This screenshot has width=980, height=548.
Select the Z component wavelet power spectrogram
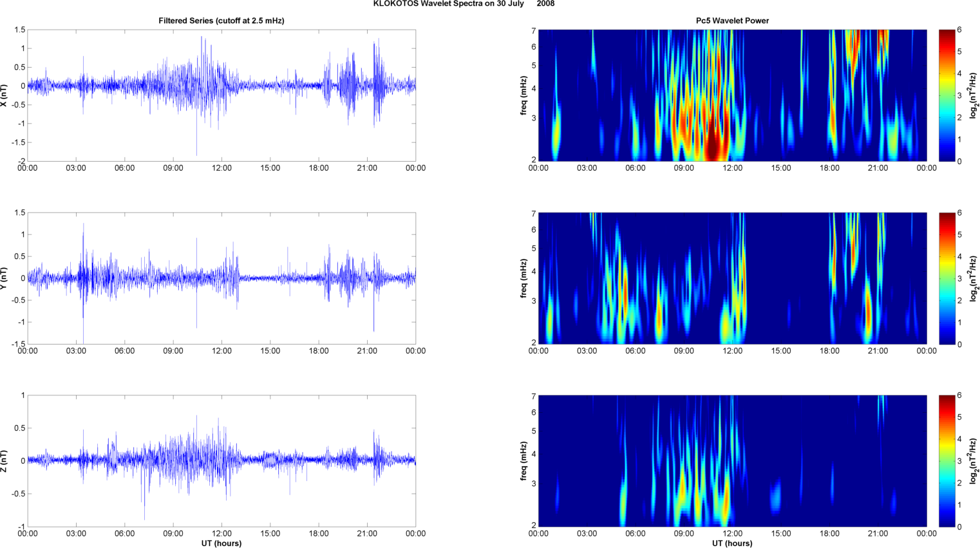[732, 461]
